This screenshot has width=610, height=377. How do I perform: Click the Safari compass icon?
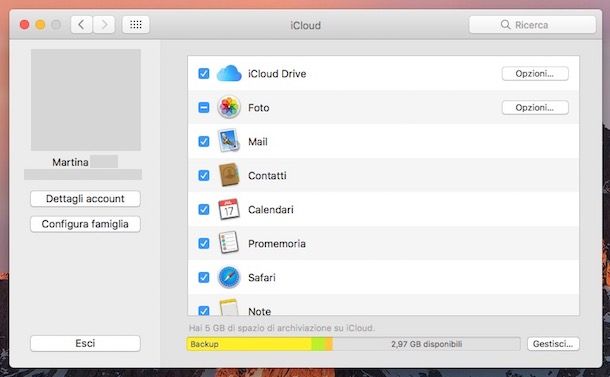pos(229,277)
